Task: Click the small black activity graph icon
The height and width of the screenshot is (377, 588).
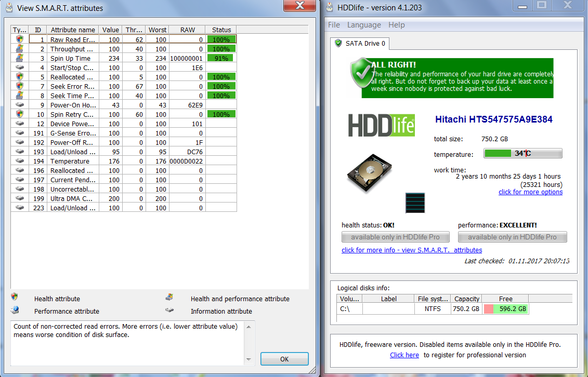Action: [x=415, y=203]
